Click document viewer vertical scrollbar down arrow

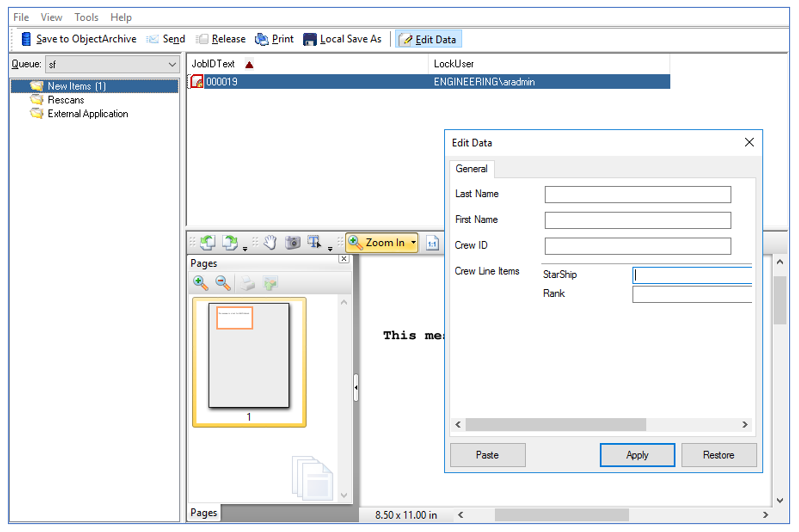click(x=780, y=500)
